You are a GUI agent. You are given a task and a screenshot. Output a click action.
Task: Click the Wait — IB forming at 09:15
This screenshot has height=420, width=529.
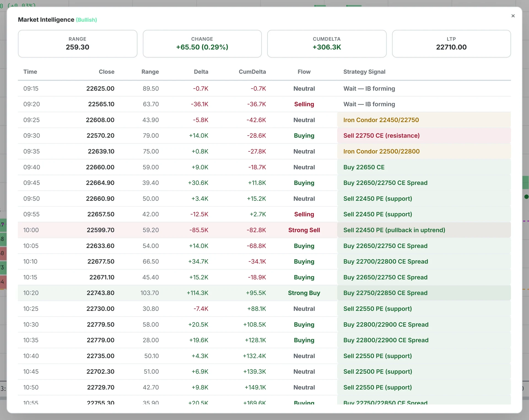[369, 89]
